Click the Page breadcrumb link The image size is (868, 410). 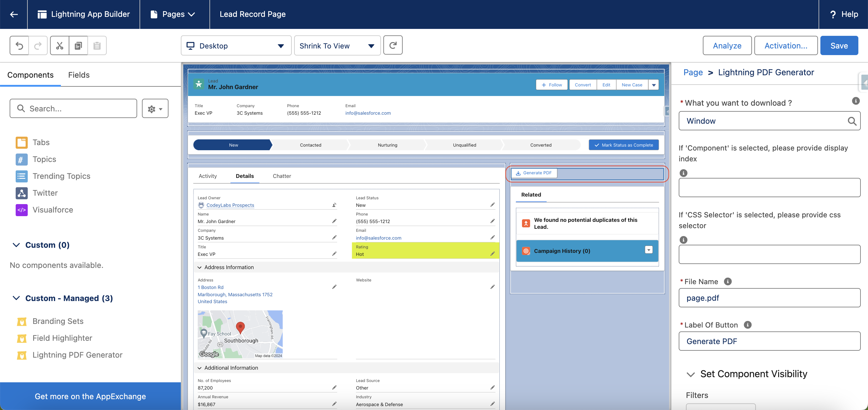(693, 72)
